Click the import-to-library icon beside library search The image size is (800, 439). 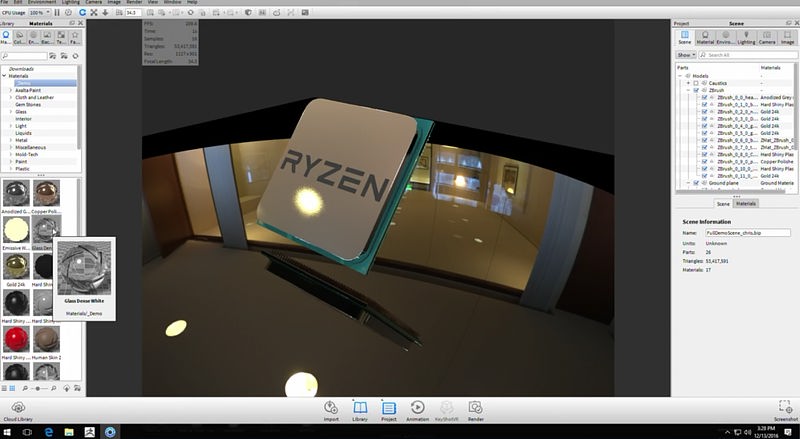53,56
